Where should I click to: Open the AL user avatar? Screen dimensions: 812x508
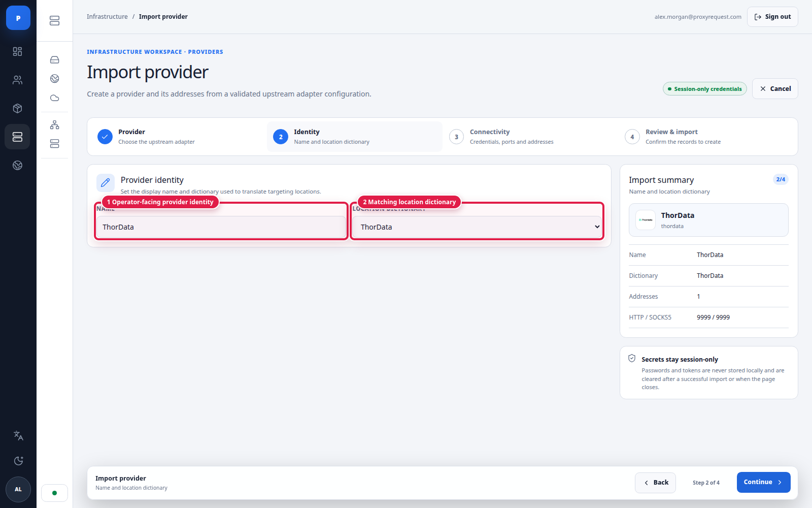tap(18, 489)
